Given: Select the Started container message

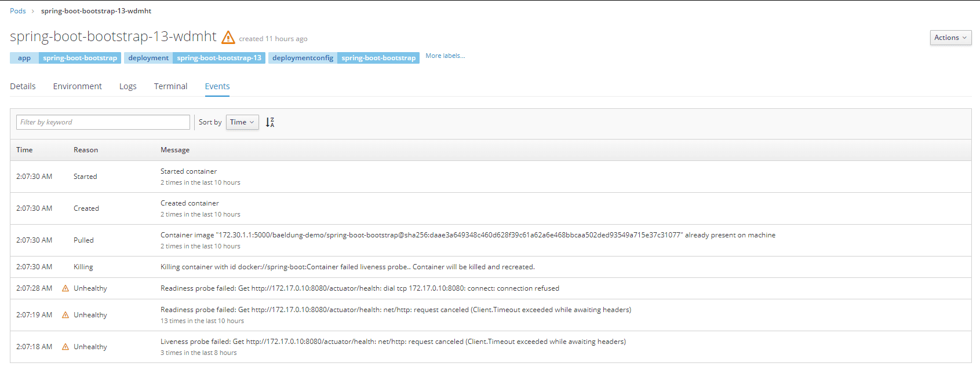Looking at the screenshot, I should click(x=189, y=171).
